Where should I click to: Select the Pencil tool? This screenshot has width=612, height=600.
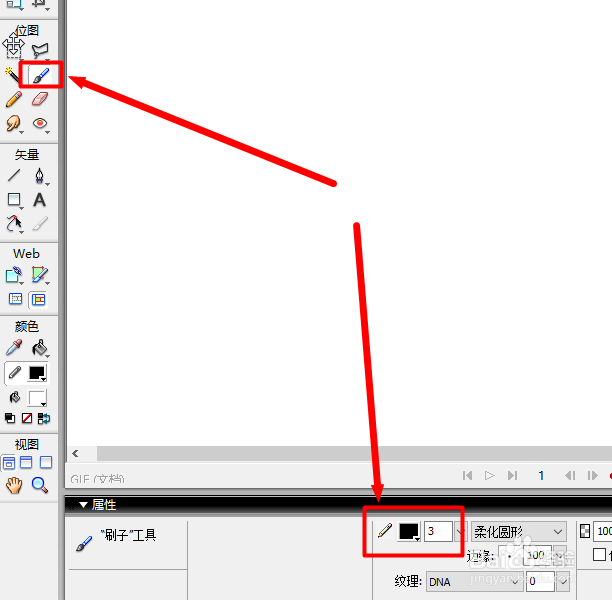point(14,99)
